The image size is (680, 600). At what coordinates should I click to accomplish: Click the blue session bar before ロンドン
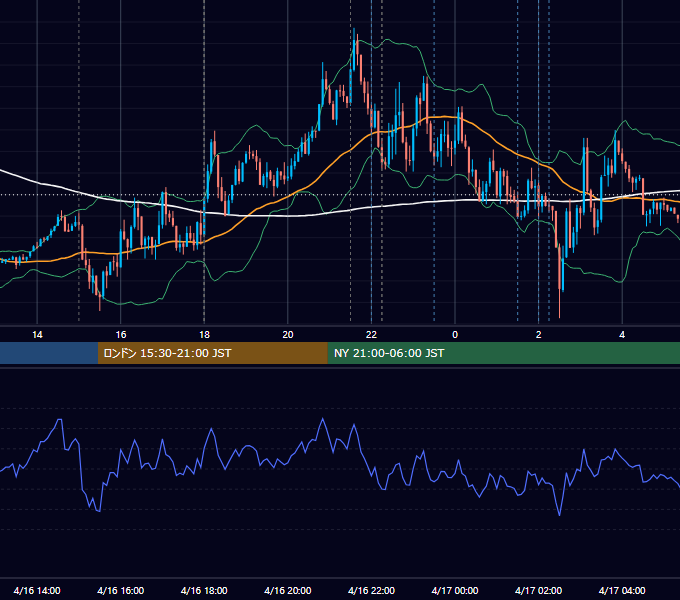(x=49, y=353)
